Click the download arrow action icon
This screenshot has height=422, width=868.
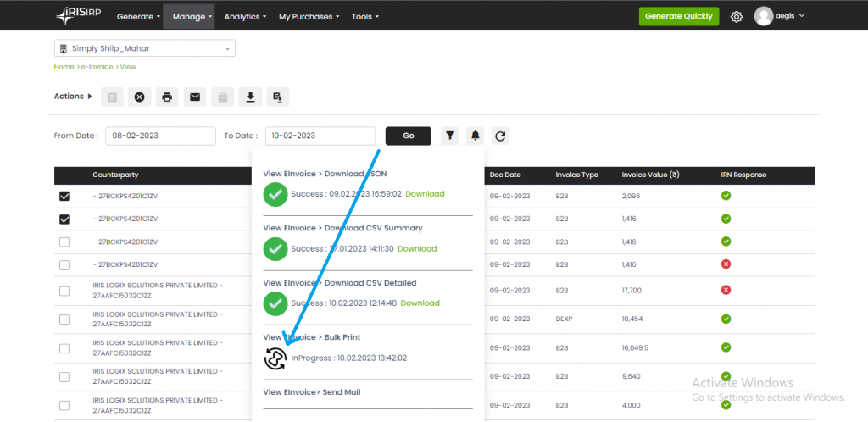pos(250,97)
